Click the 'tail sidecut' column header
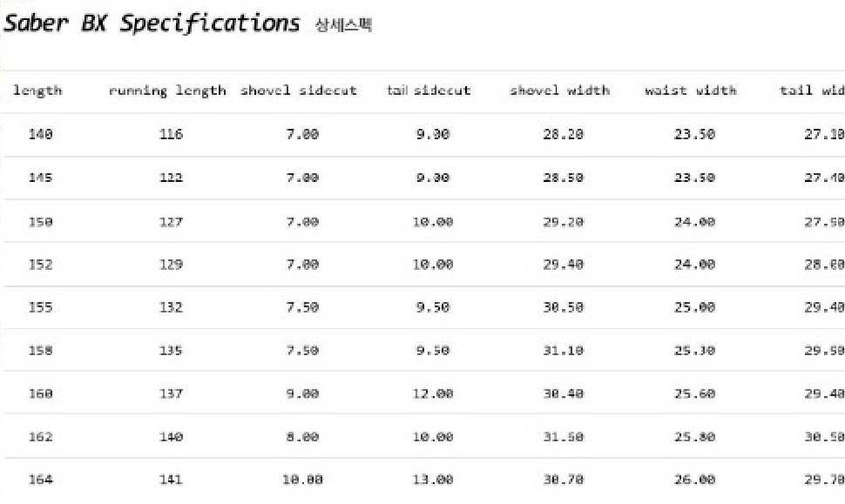This screenshot has width=845, height=504. 429,90
